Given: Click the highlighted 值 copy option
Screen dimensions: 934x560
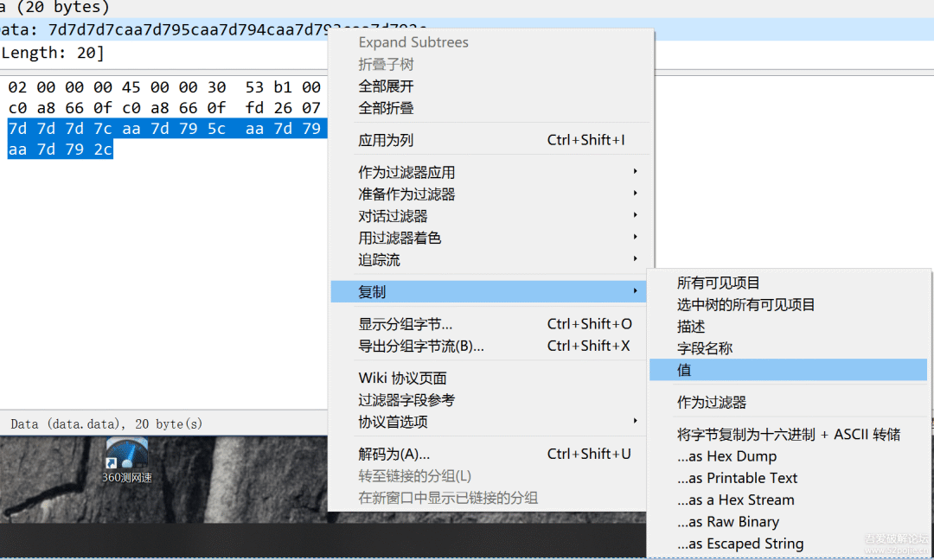Looking at the screenshot, I should (788, 370).
